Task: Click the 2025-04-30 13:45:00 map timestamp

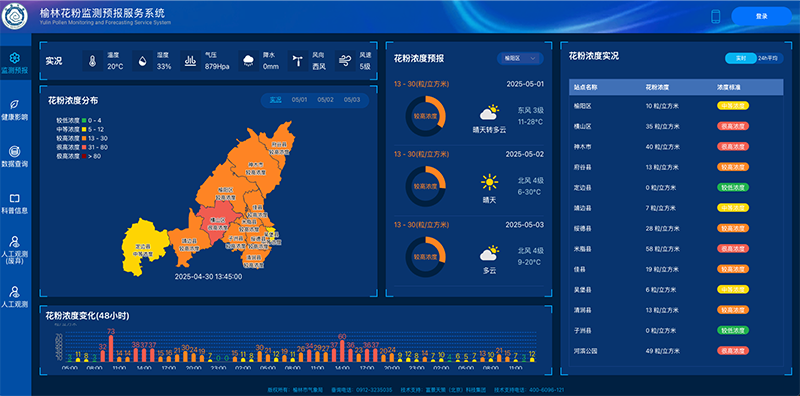Action: click(208, 277)
